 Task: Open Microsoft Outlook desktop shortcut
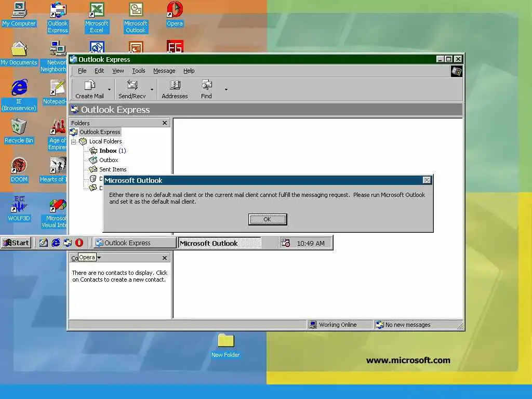point(136,17)
